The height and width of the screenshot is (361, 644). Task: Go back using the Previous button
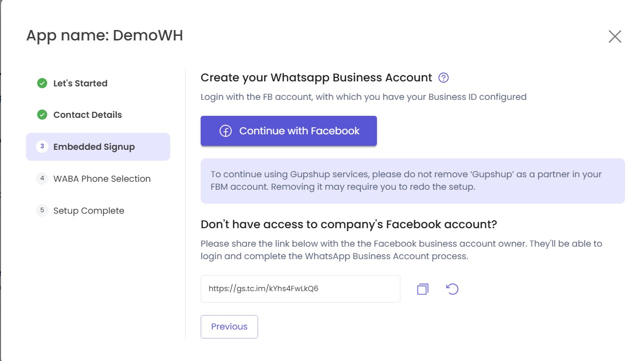coord(229,327)
